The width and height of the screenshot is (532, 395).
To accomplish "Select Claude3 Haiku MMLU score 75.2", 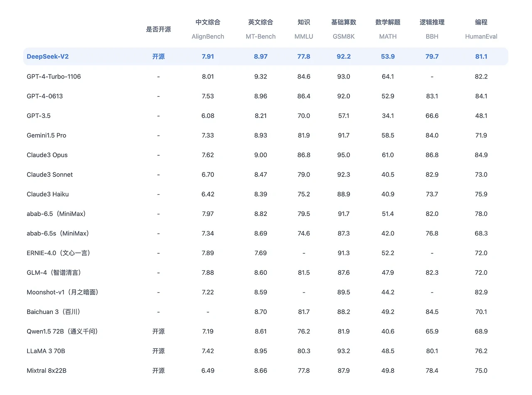I will pos(304,194).
